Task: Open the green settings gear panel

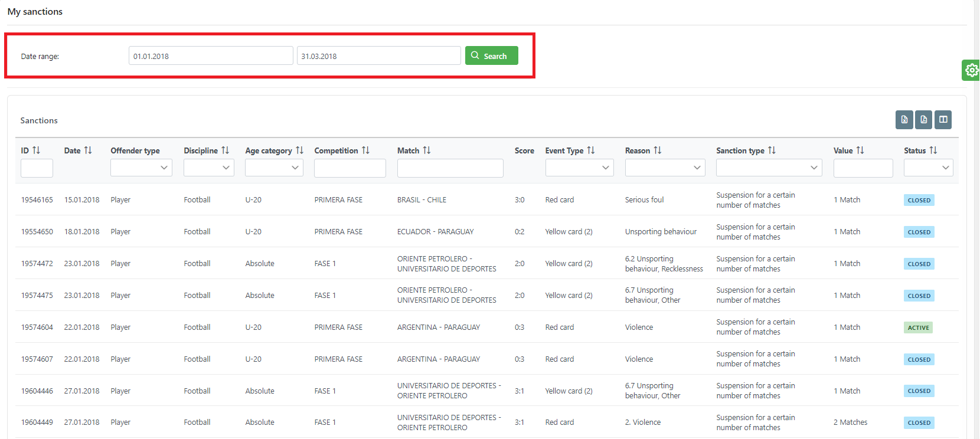Action: coord(971,70)
